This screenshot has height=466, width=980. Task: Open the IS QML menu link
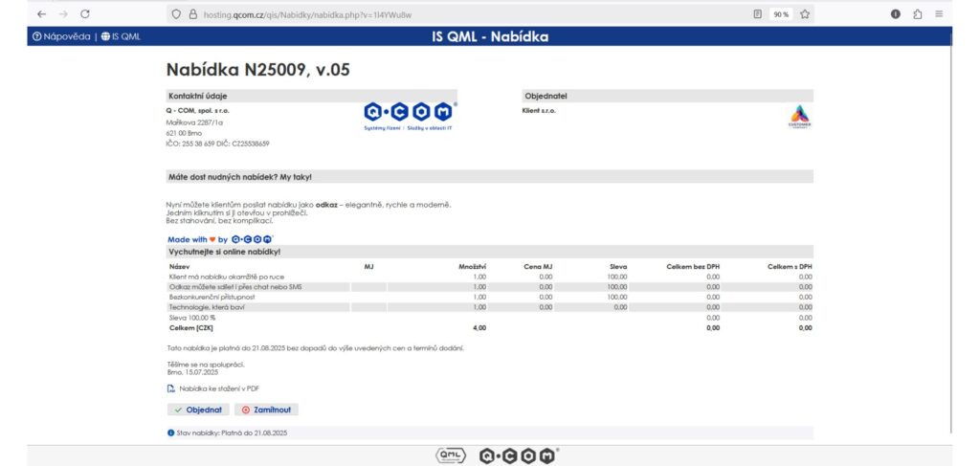coord(121,37)
